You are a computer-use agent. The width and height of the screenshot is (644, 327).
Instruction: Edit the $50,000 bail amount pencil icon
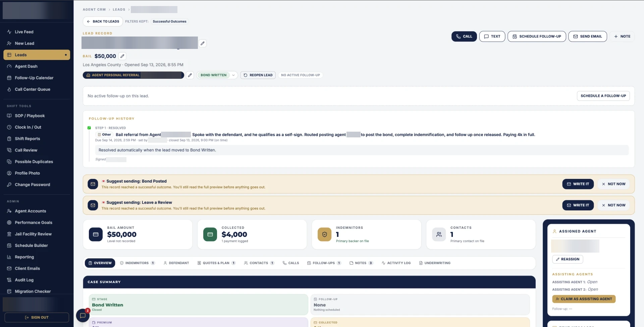[122, 56]
